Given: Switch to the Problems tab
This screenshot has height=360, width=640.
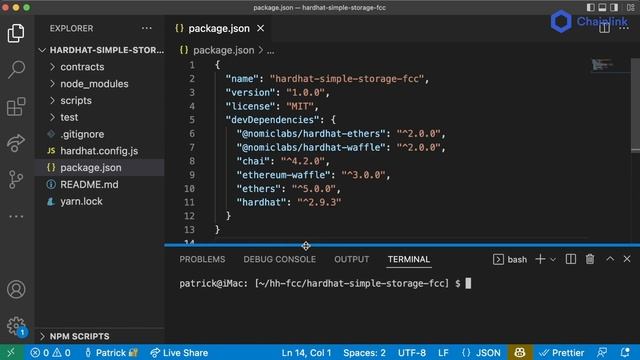Looking at the screenshot, I should [x=202, y=260].
